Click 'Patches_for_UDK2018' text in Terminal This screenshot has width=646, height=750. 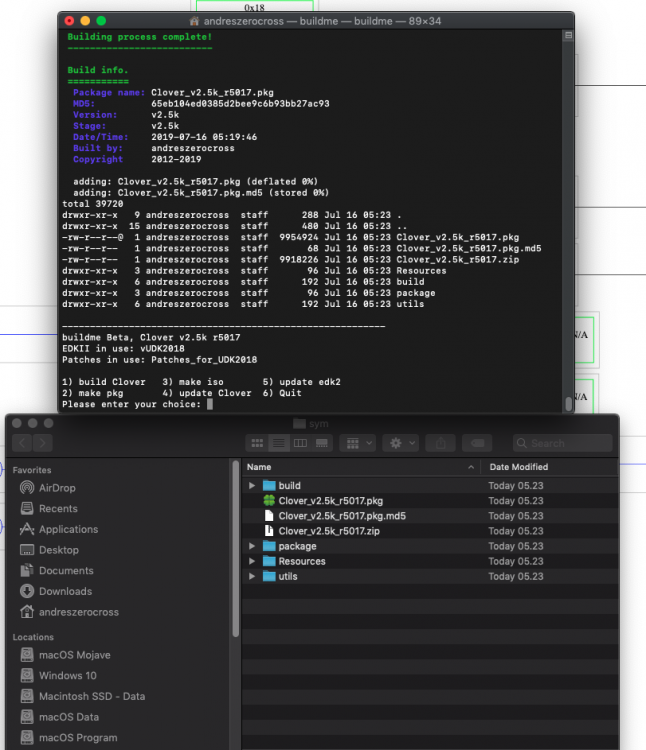tap(204, 360)
